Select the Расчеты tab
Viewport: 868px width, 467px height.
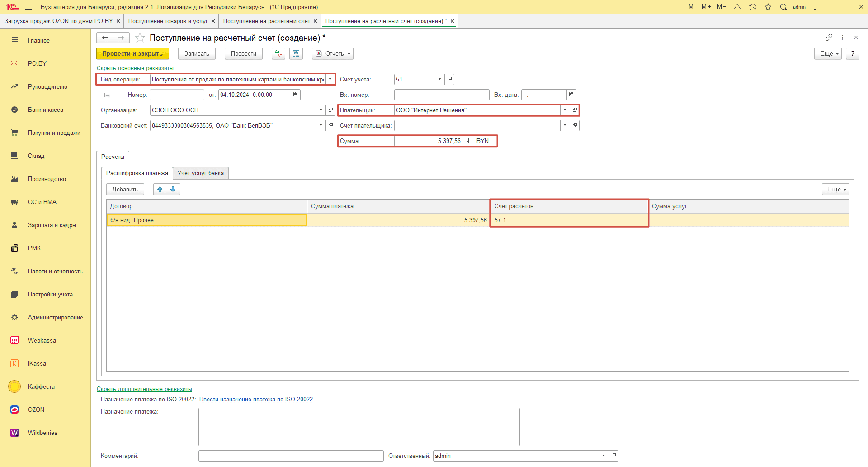[113, 157]
